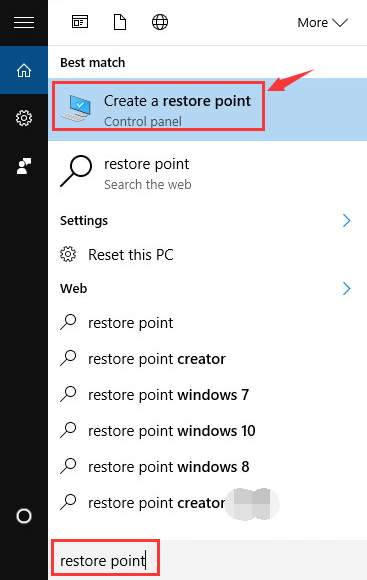Image resolution: width=367 pixels, height=580 pixels.
Task: Expand the Settings results chevron
Action: pyautogui.click(x=346, y=220)
